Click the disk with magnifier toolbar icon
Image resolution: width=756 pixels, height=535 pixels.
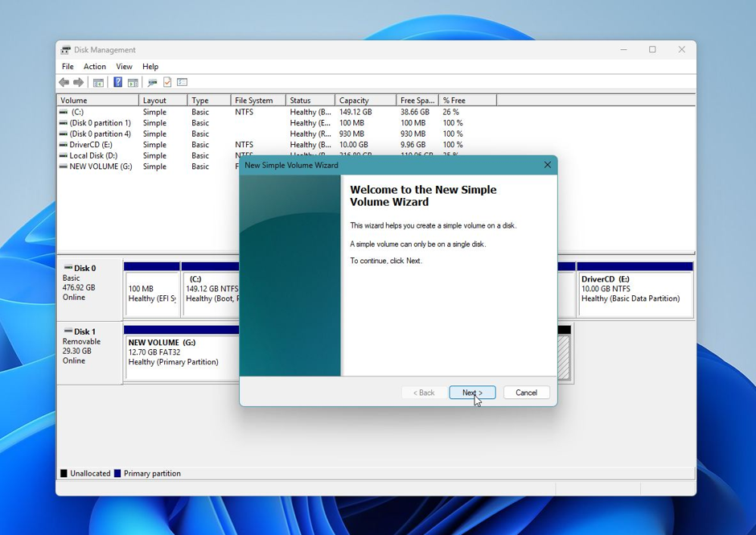tap(152, 83)
